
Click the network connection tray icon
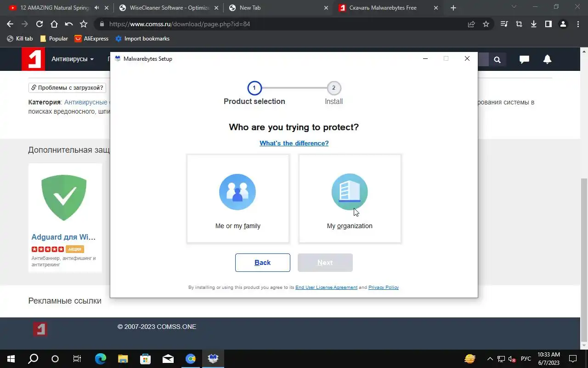pyautogui.click(x=501, y=359)
